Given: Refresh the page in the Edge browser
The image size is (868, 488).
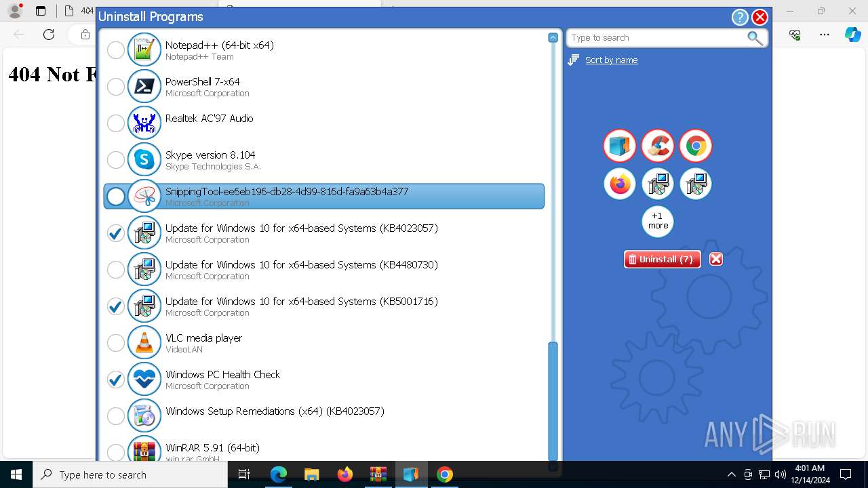Looking at the screenshot, I should 49,35.
